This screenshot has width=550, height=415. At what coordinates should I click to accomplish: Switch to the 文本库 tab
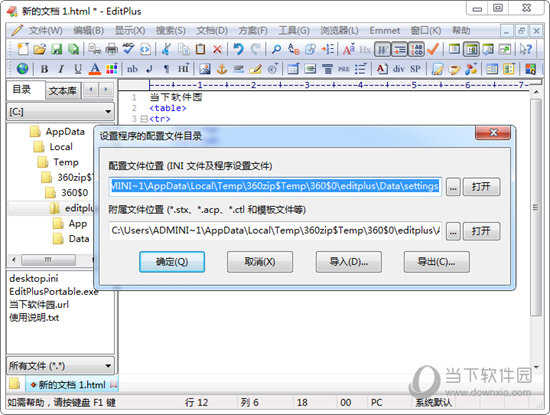[62, 91]
